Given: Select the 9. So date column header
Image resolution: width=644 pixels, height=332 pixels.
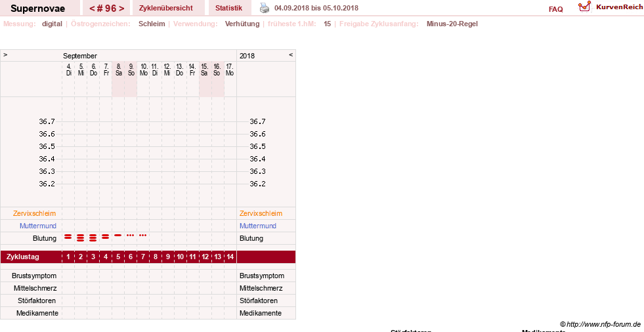Looking at the screenshot, I should (x=131, y=70).
